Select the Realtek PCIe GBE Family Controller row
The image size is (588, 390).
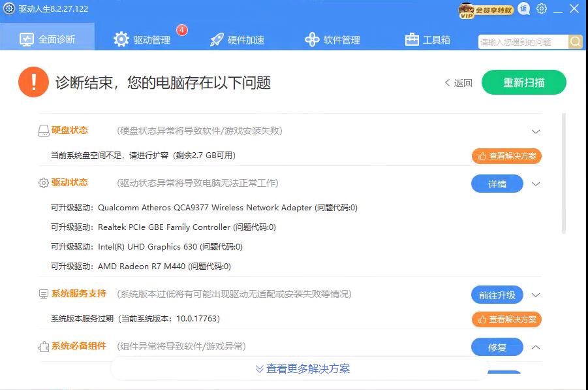(x=164, y=227)
